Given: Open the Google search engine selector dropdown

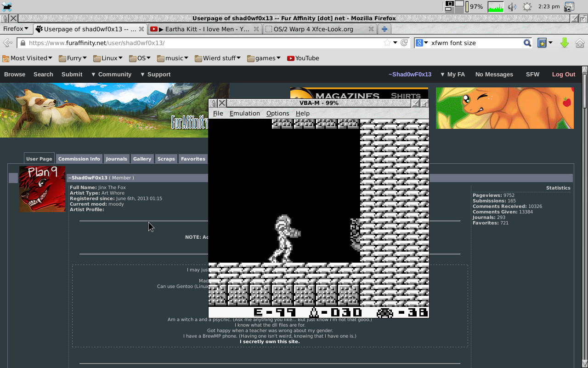Looking at the screenshot, I should [422, 43].
